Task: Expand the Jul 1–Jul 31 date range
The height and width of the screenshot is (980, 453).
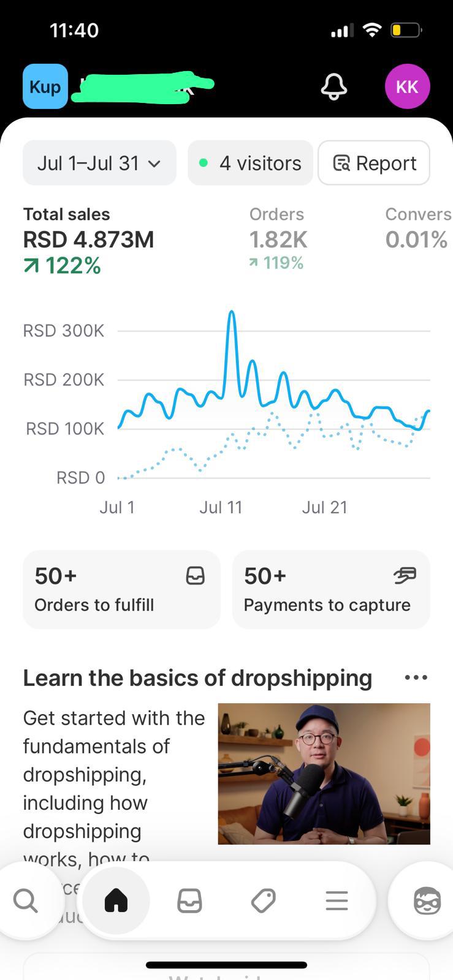Action: [x=99, y=164]
